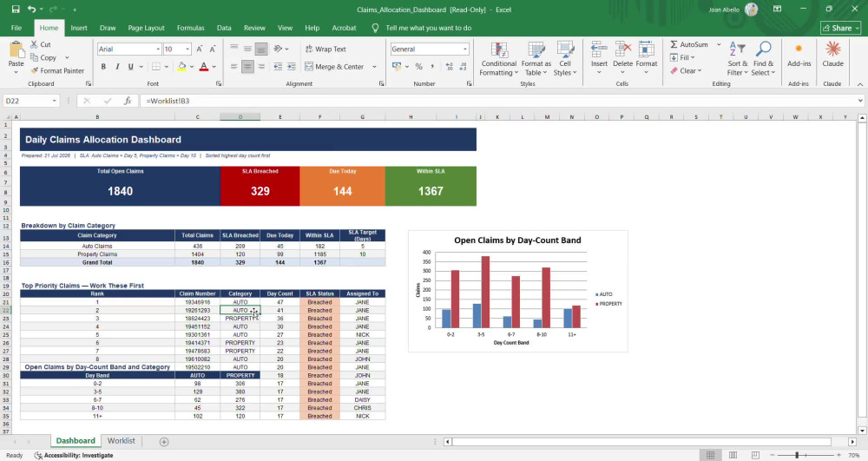Image resolution: width=868 pixels, height=461 pixels.
Task: Open the File menu
Action: tap(16, 28)
